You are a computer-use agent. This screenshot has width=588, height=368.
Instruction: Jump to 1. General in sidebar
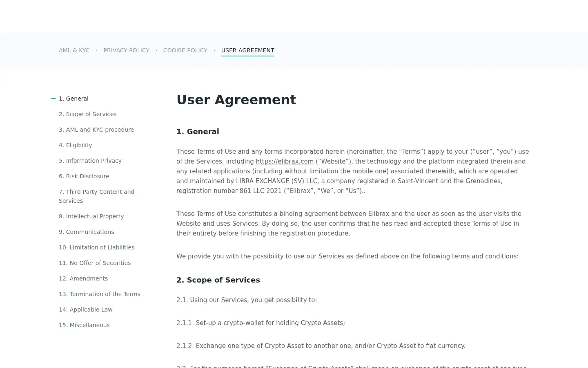pos(73,99)
